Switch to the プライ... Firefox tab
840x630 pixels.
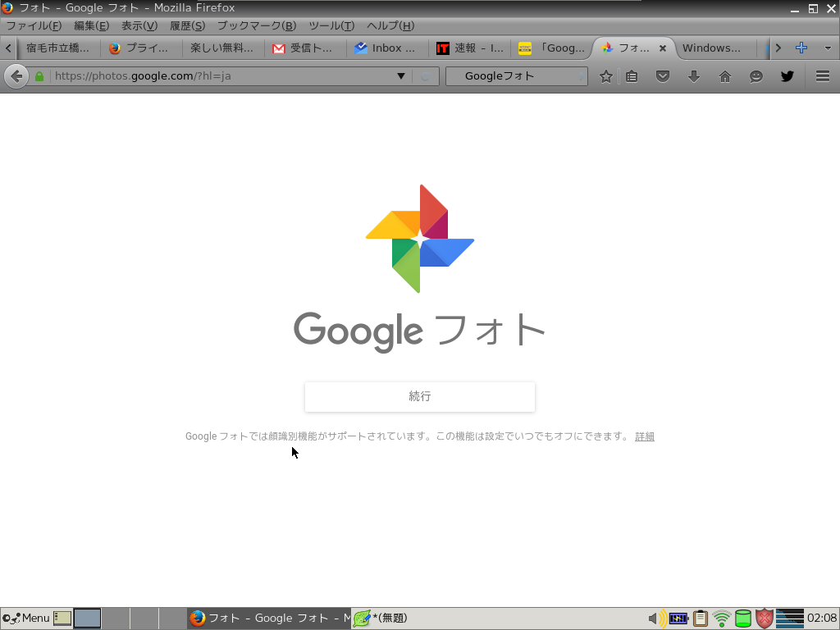[140, 48]
